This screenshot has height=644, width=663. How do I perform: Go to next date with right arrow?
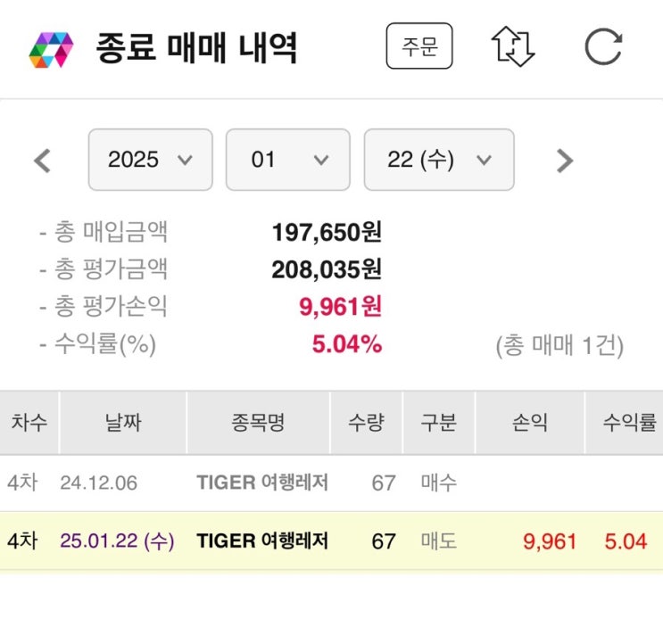point(564,161)
